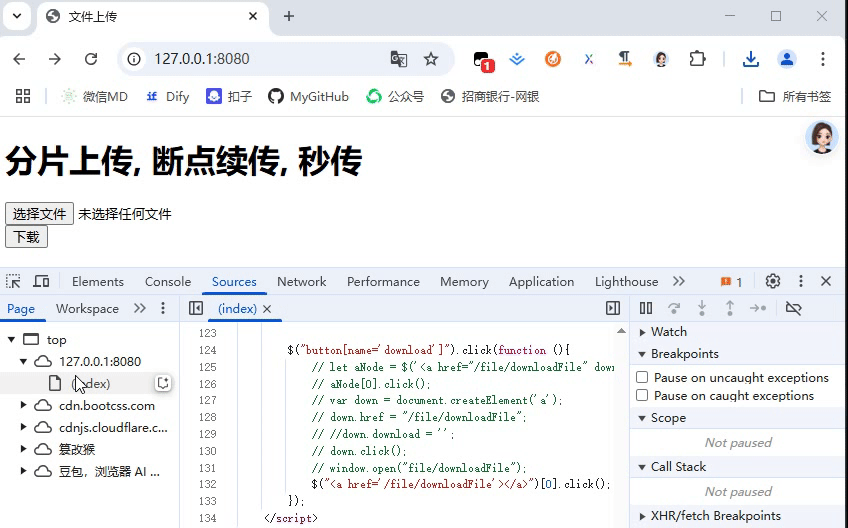Close the (index) file tab
This screenshot has width=848, height=528.
[x=267, y=309]
